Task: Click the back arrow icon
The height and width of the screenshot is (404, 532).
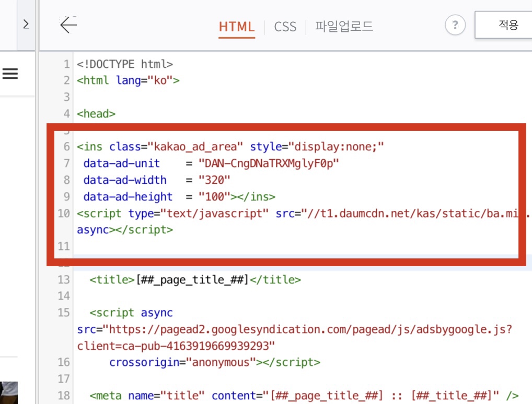Action: (68, 25)
